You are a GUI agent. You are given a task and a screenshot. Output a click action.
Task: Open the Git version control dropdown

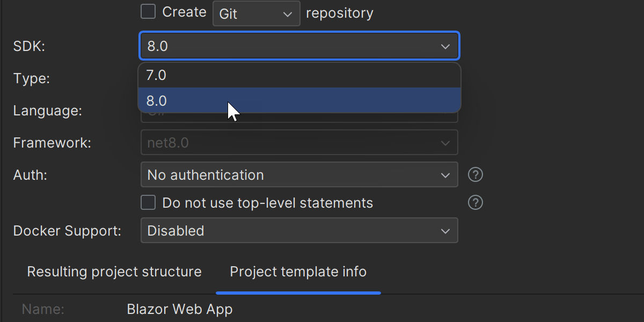[256, 13]
